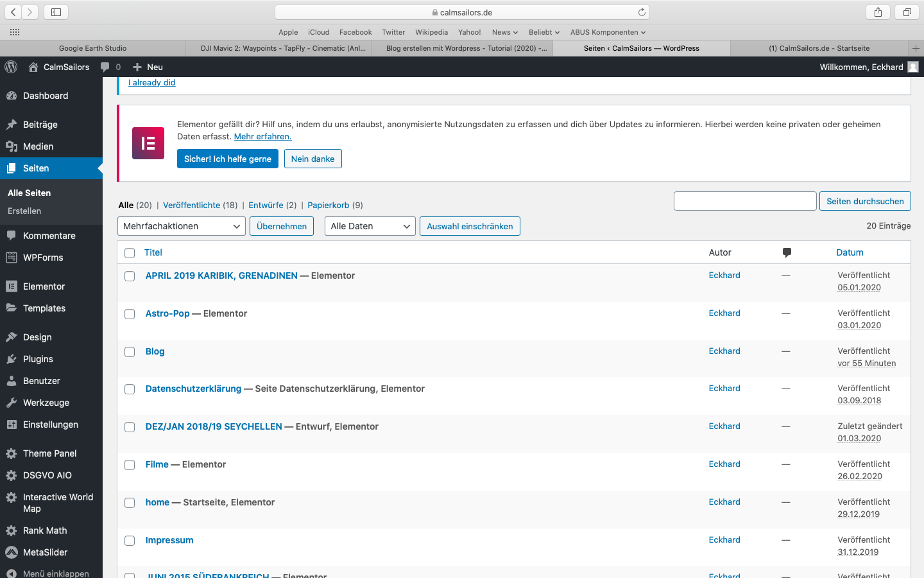Click the Safari back arrow
This screenshot has width=924, height=578.
(x=13, y=12)
